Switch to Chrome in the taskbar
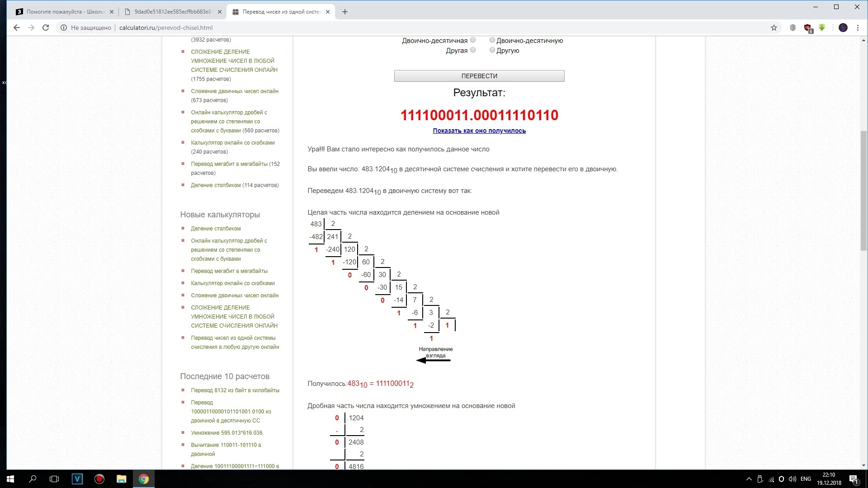The image size is (868, 488). tap(144, 479)
